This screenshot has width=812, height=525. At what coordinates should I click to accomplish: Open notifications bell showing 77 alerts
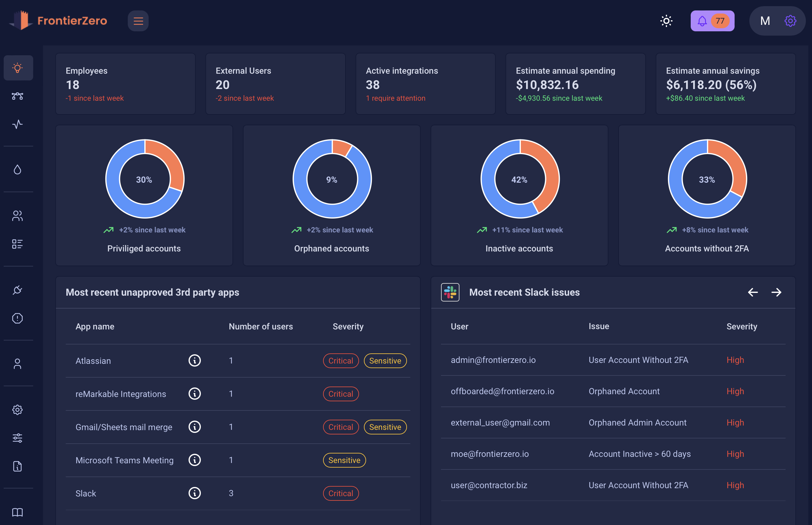(712, 21)
